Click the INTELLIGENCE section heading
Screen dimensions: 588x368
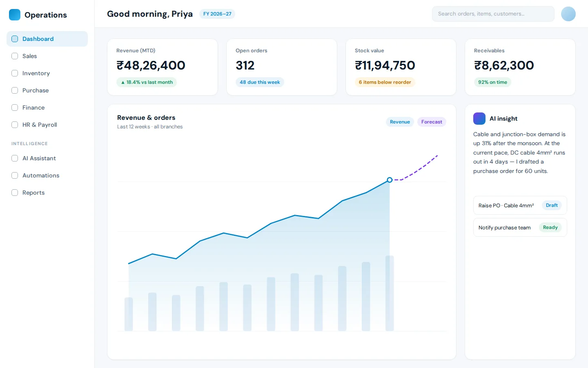coord(29,144)
